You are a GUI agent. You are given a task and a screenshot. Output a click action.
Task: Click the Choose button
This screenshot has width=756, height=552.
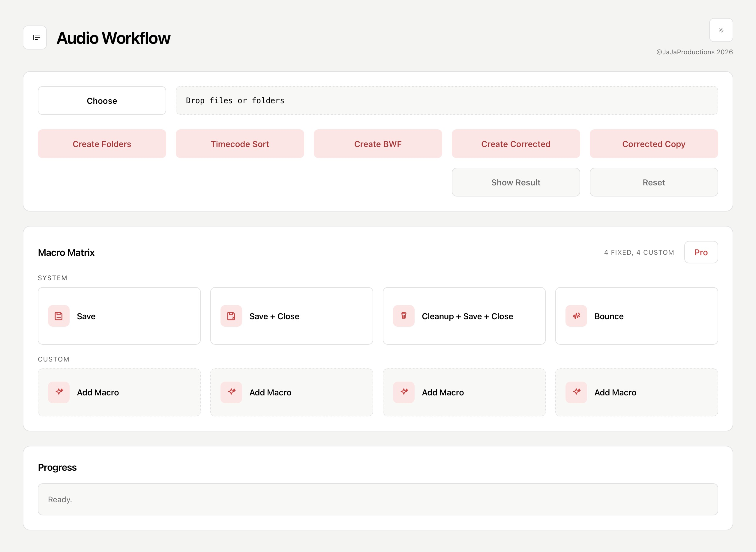point(102,100)
